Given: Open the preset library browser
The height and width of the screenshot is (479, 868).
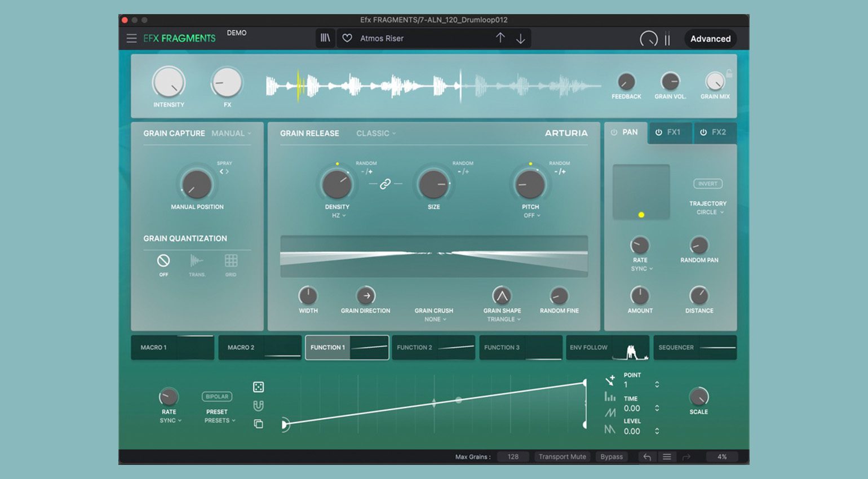Looking at the screenshot, I should (x=325, y=38).
